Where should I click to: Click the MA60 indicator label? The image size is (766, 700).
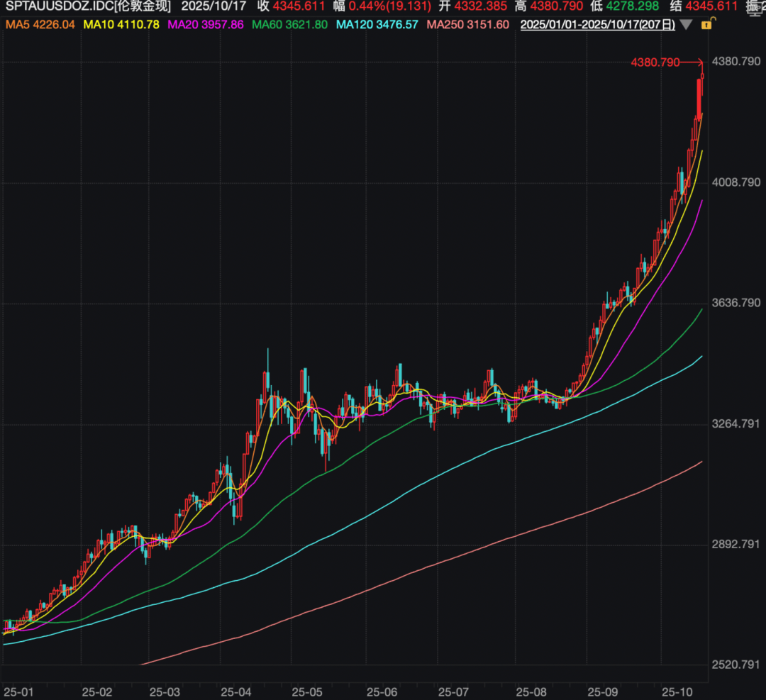point(289,25)
